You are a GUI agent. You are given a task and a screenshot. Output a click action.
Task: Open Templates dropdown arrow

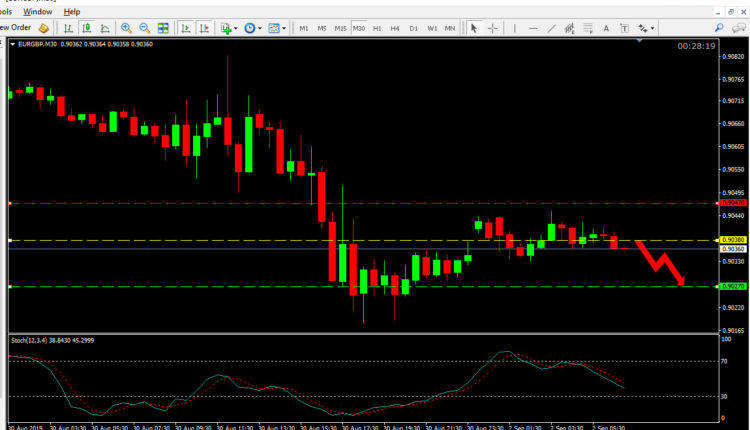click(284, 29)
